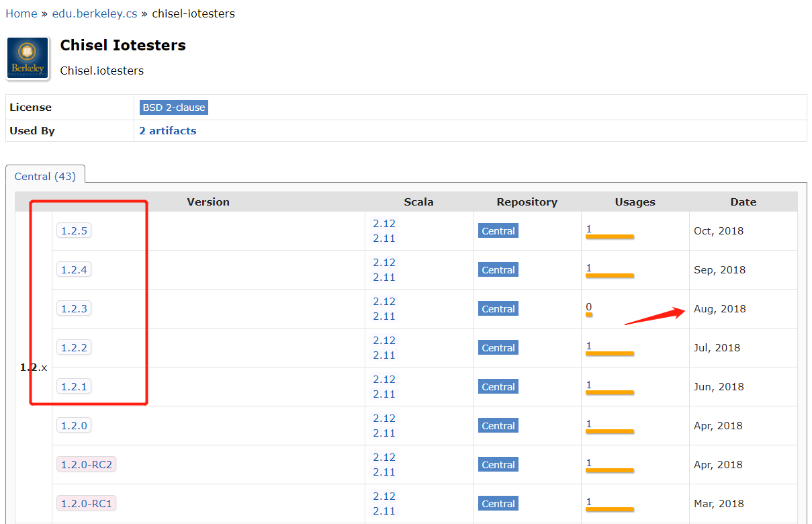Open the 2 artifacts link
Viewport: 812px width, 524px height.
click(x=168, y=131)
